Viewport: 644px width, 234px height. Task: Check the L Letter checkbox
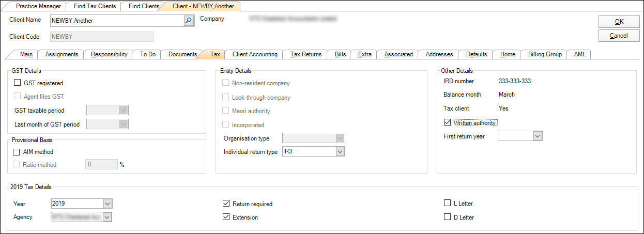(x=448, y=204)
